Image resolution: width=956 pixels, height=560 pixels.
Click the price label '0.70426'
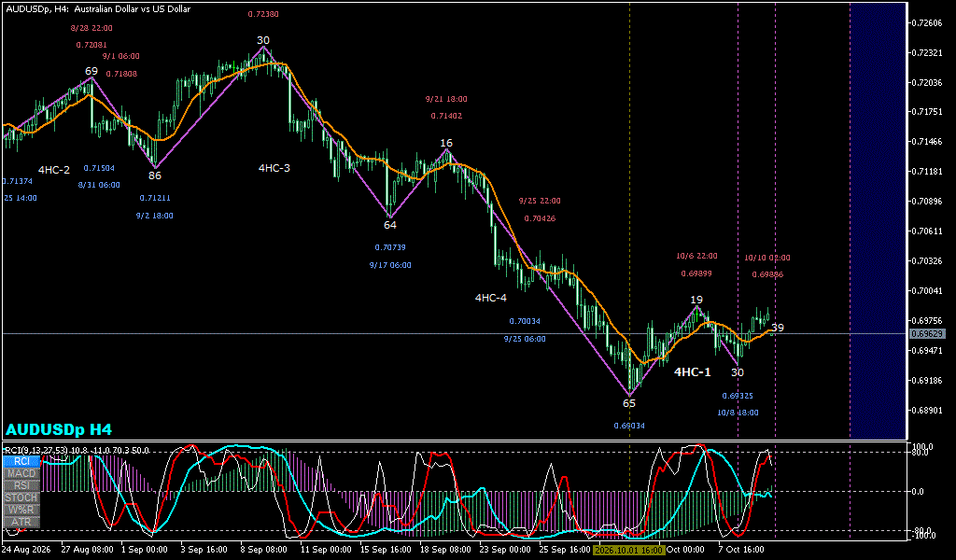coord(540,218)
